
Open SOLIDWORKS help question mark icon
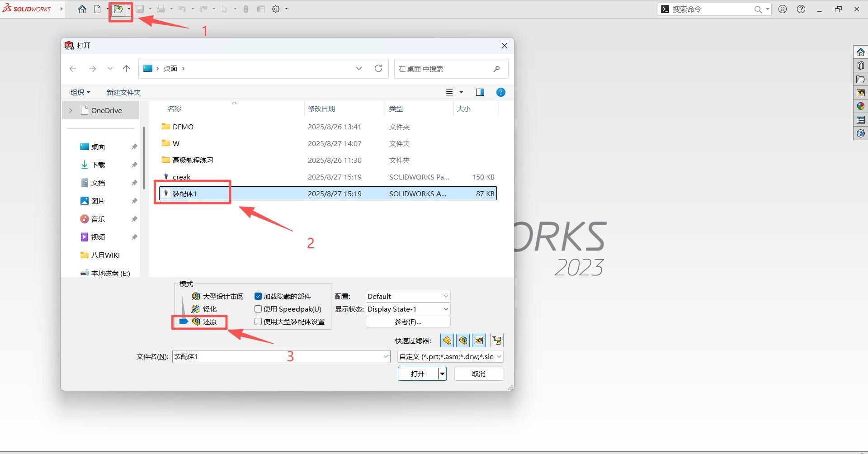pyautogui.click(x=801, y=9)
